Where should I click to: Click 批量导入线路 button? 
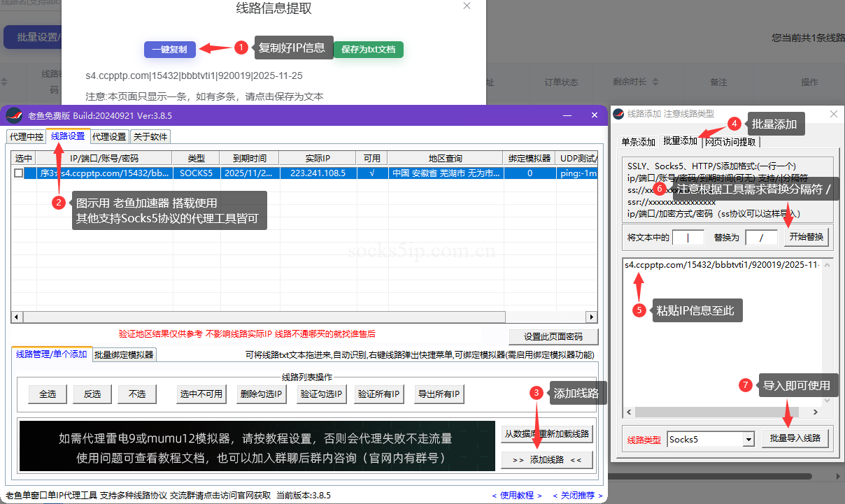pyautogui.click(x=795, y=438)
